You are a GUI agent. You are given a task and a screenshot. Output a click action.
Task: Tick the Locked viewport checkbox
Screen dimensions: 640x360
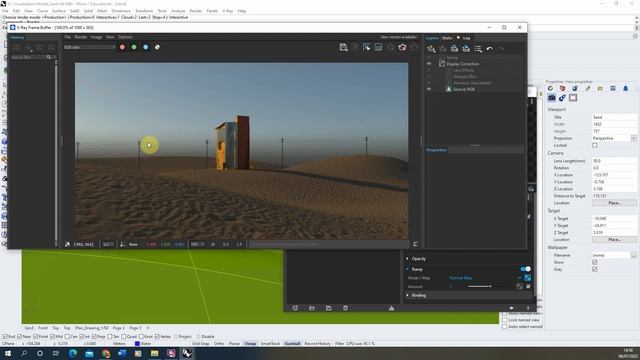click(x=595, y=145)
